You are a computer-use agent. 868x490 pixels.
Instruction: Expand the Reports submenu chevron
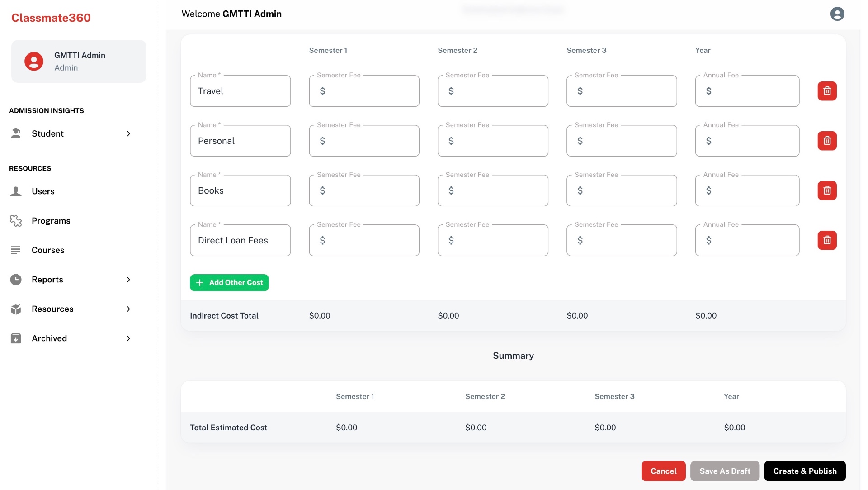(x=128, y=280)
